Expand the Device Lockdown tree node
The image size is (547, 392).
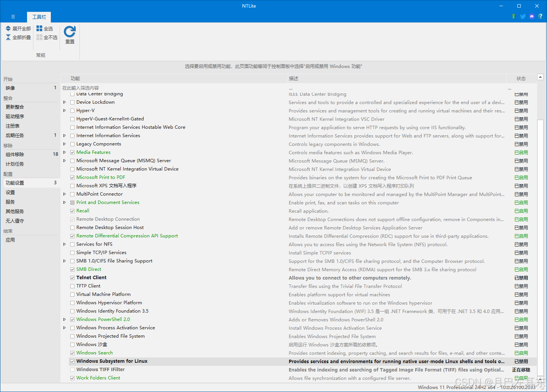point(65,102)
